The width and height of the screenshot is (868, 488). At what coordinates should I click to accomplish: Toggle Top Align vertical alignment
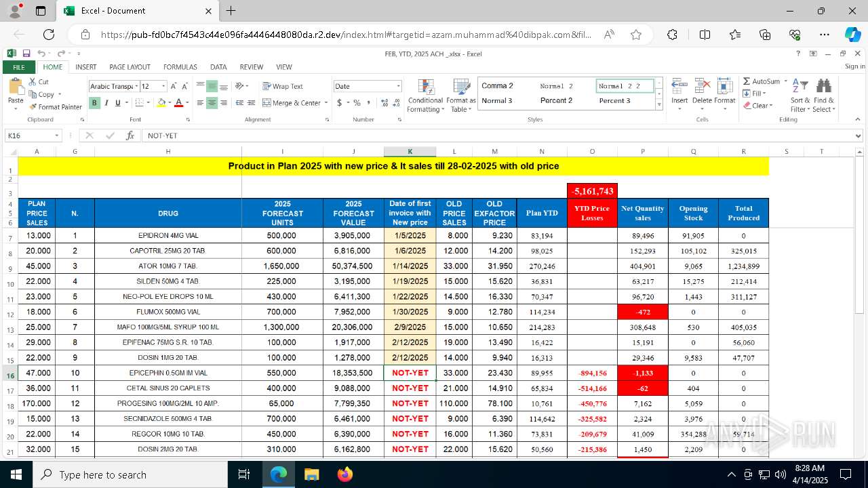point(201,86)
